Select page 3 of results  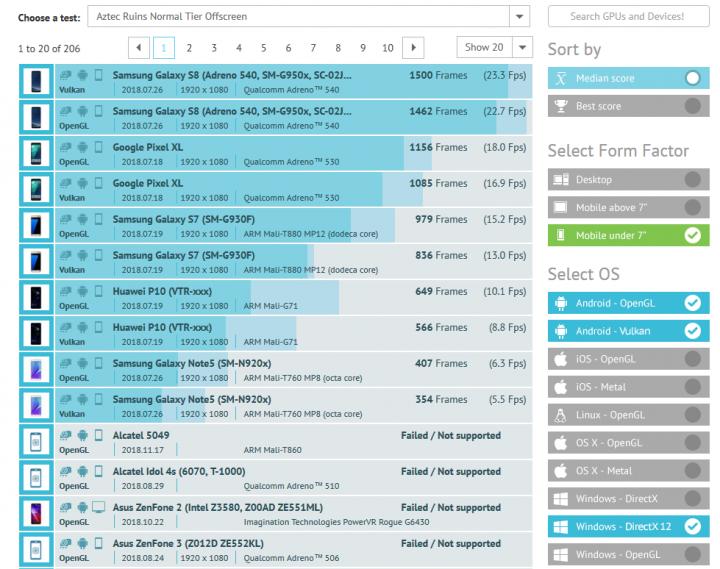pos(214,48)
